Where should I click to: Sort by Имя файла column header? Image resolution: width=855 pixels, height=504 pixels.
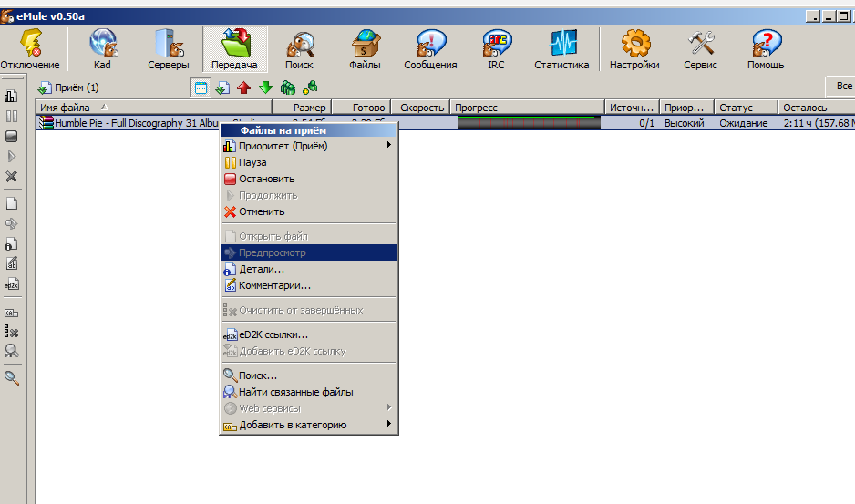(154, 108)
